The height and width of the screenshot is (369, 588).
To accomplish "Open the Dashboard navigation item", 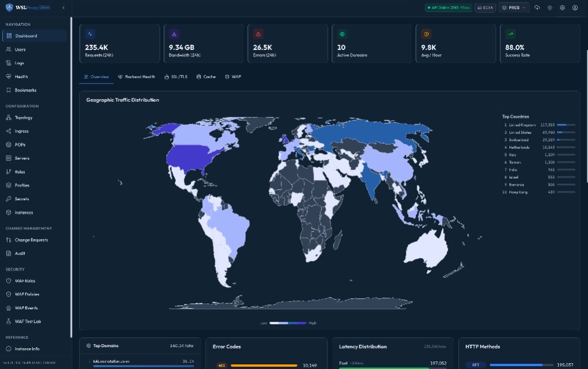I will tap(34, 36).
